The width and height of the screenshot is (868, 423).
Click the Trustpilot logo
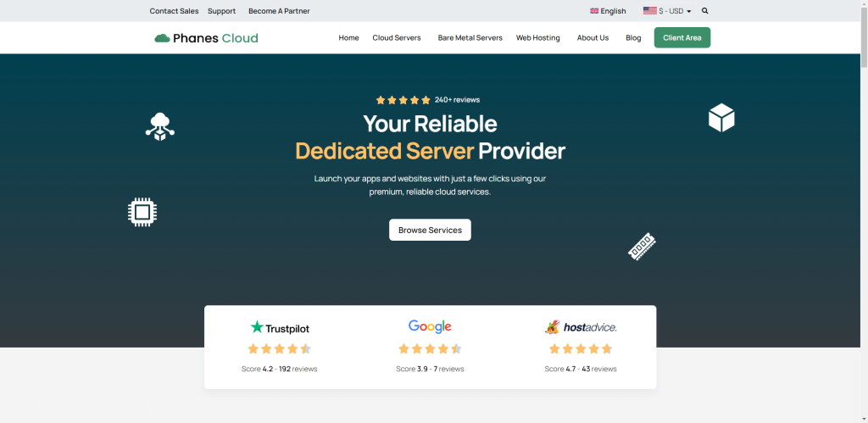point(280,328)
